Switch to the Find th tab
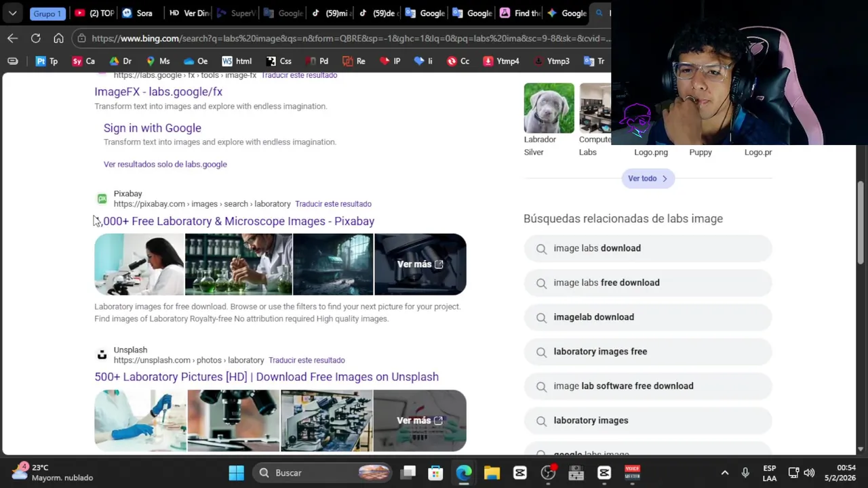 [519, 13]
